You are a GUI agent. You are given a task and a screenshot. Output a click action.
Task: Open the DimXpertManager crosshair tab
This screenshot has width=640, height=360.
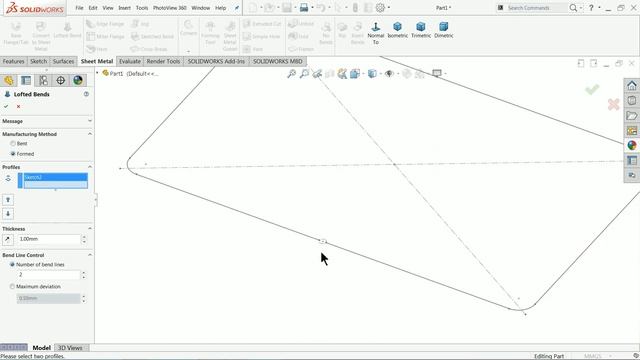point(60,80)
